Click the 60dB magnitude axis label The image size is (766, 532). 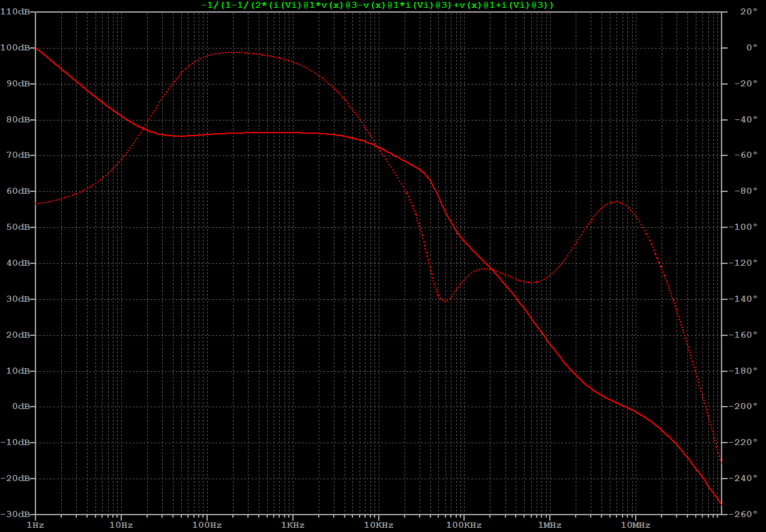17,191
